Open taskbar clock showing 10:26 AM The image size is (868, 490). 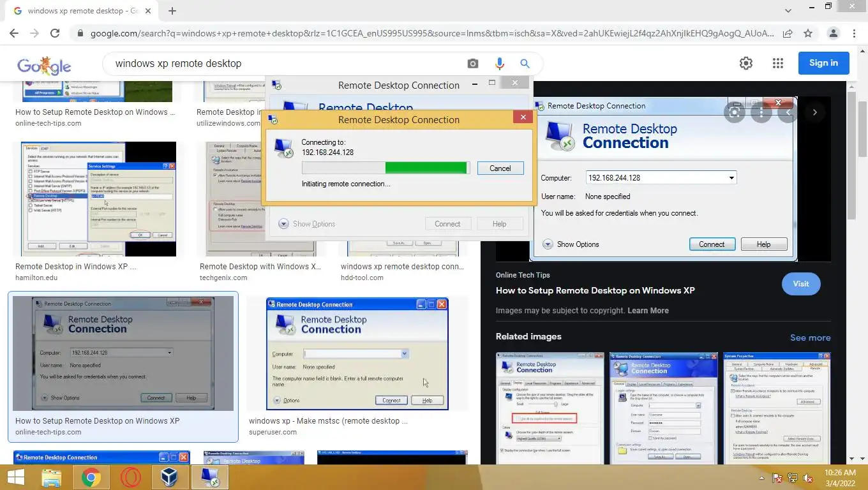(x=840, y=478)
